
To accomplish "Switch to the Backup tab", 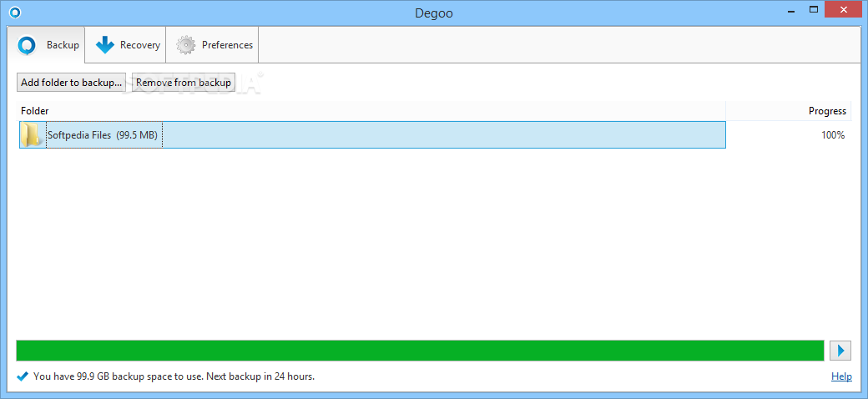I will (x=47, y=45).
